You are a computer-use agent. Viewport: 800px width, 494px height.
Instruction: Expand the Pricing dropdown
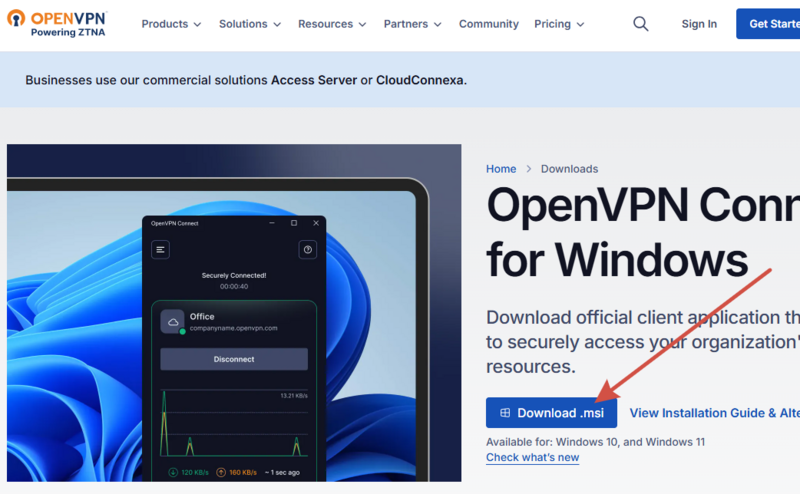[x=559, y=24]
